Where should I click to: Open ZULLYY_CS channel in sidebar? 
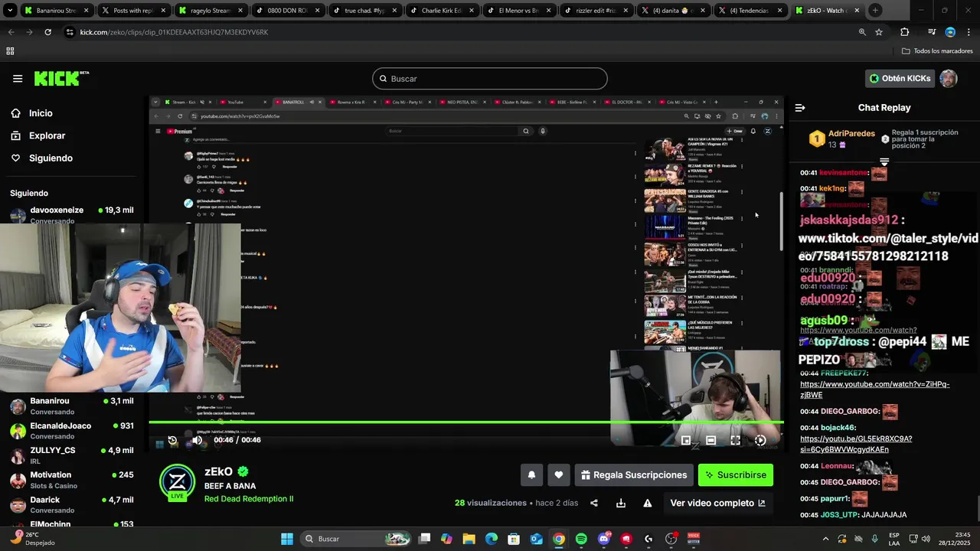(x=72, y=455)
